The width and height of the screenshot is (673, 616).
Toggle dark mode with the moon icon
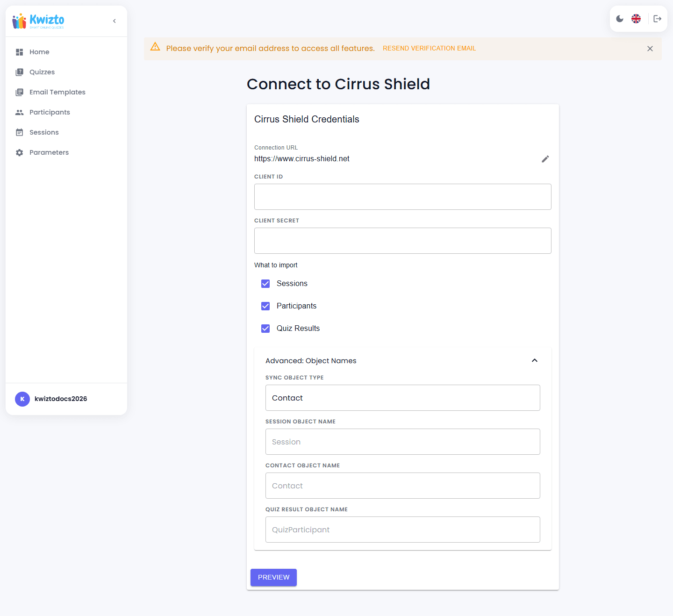620,19
